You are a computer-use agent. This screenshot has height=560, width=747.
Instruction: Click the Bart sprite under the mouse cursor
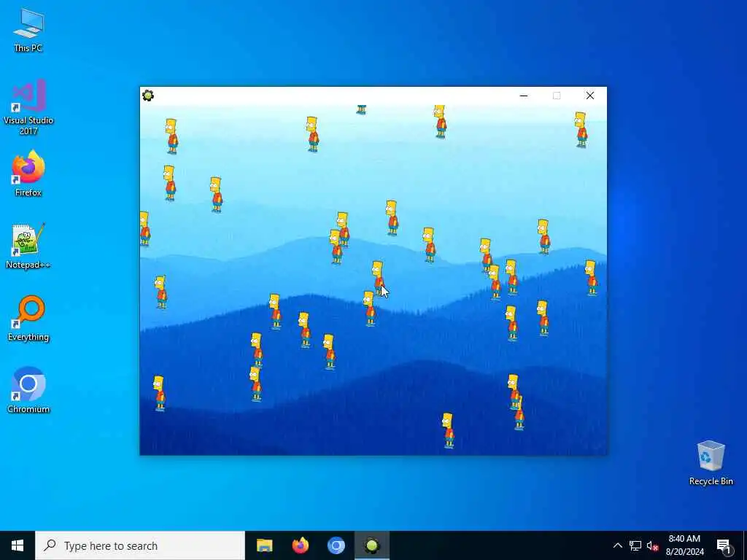(379, 278)
